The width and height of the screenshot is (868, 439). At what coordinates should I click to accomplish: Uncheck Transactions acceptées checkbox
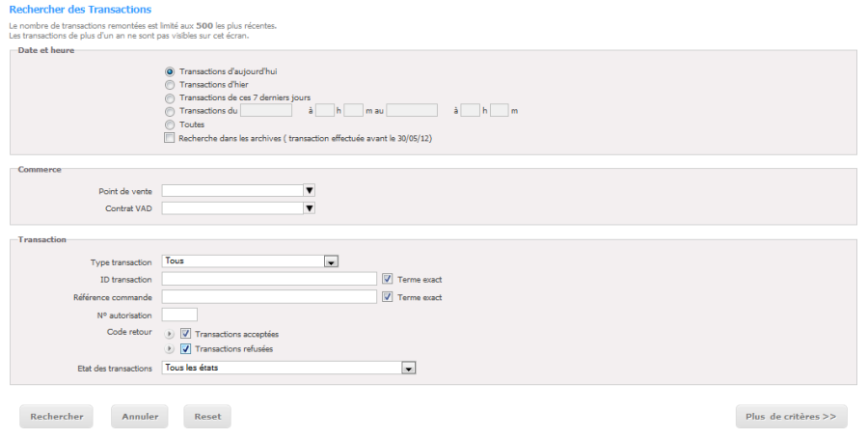pos(185,334)
